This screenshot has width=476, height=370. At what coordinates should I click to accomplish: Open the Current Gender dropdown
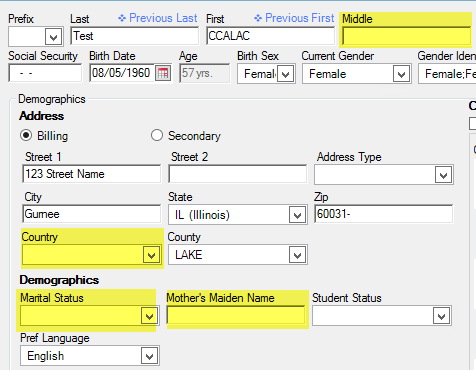pyautogui.click(x=401, y=74)
